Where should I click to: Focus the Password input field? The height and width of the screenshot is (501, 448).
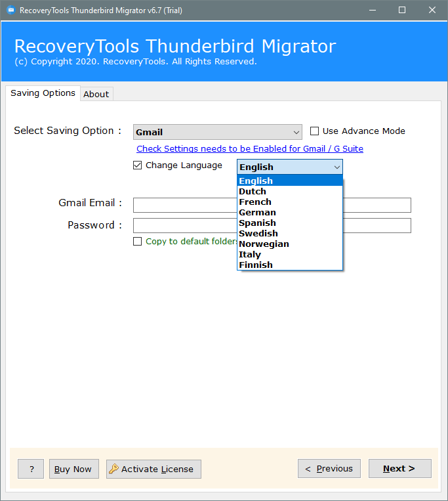[272, 225]
